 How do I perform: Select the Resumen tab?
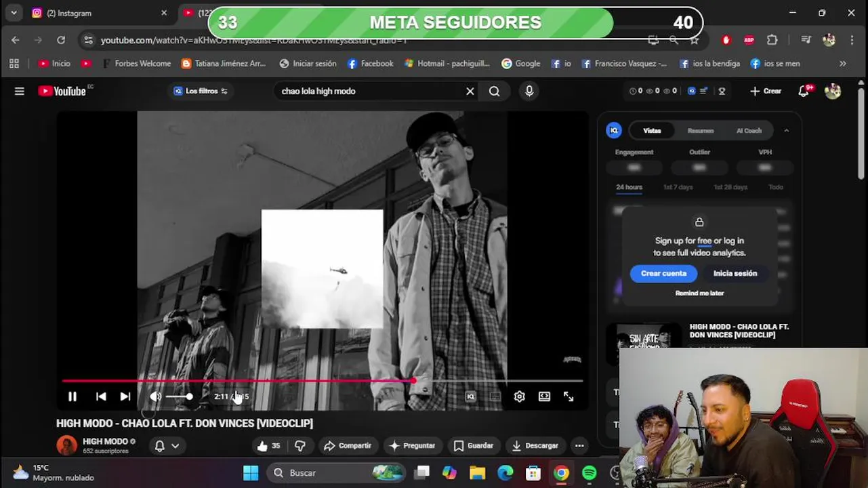[701, 130]
